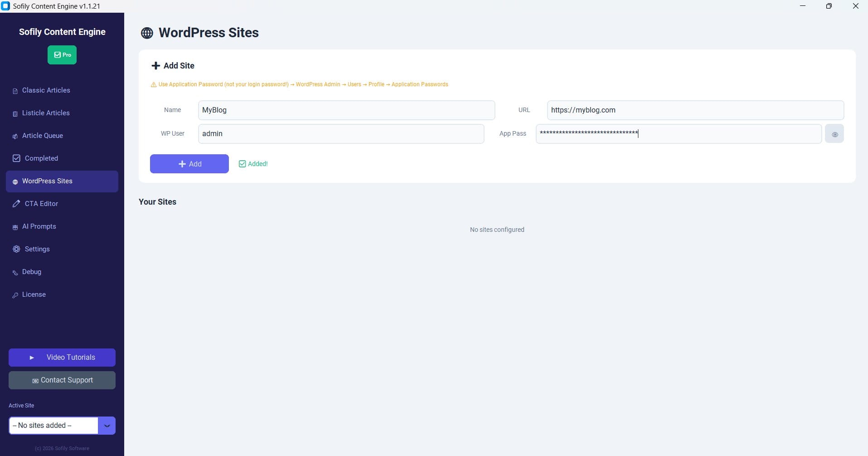Screen dimensions: 868x456
Task: Open the Debug page
Action: pos(62,272)
